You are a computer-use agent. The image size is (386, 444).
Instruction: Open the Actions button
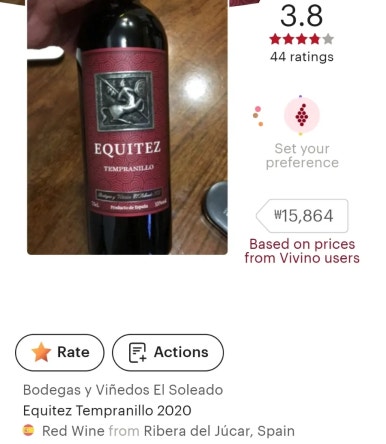[168, 352]
